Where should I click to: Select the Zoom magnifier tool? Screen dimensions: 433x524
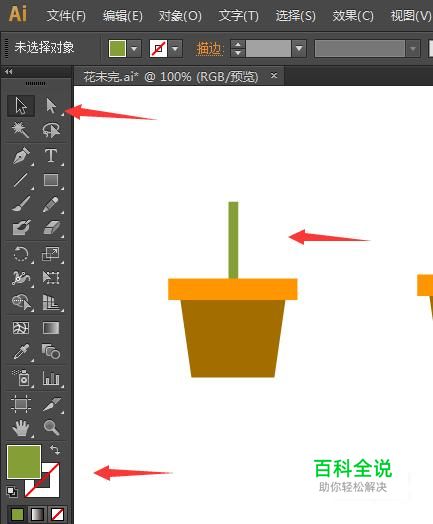click(x=51, y=428)
